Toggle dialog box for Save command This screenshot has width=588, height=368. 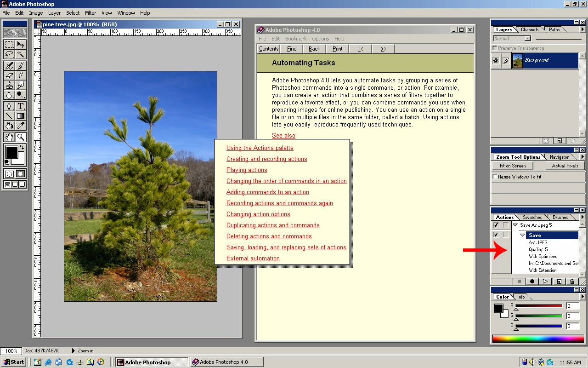[x=506, y=235]
